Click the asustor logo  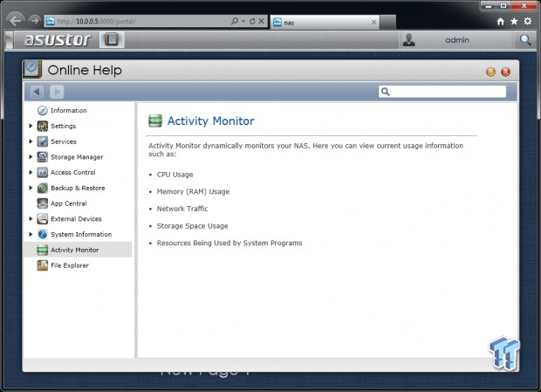click(x=58, y=39)
